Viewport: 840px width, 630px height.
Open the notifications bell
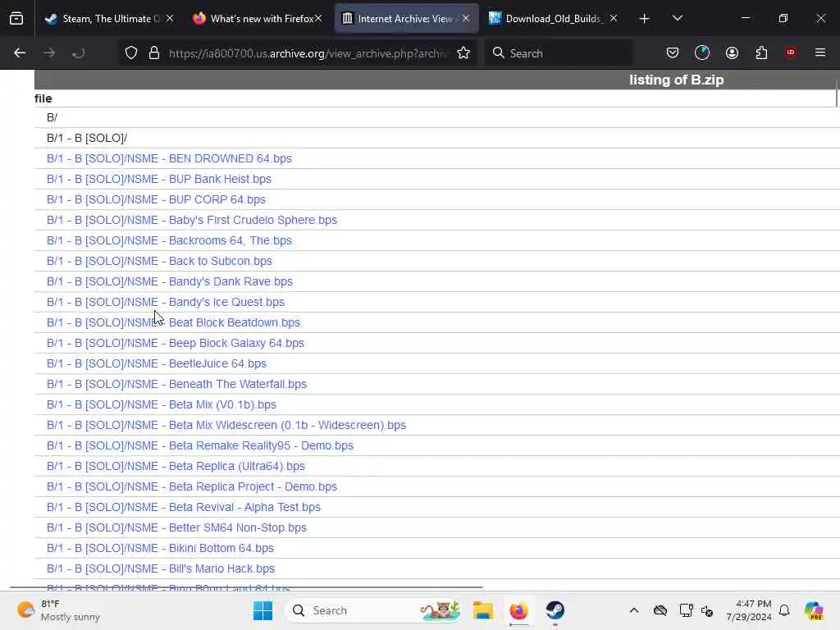784,610
